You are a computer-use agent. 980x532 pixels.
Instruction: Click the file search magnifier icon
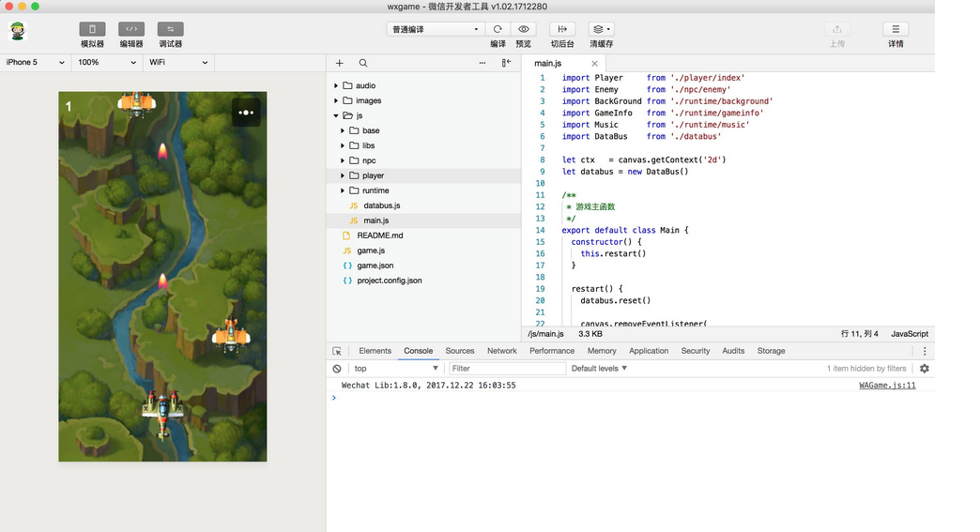tap(363, 63)
